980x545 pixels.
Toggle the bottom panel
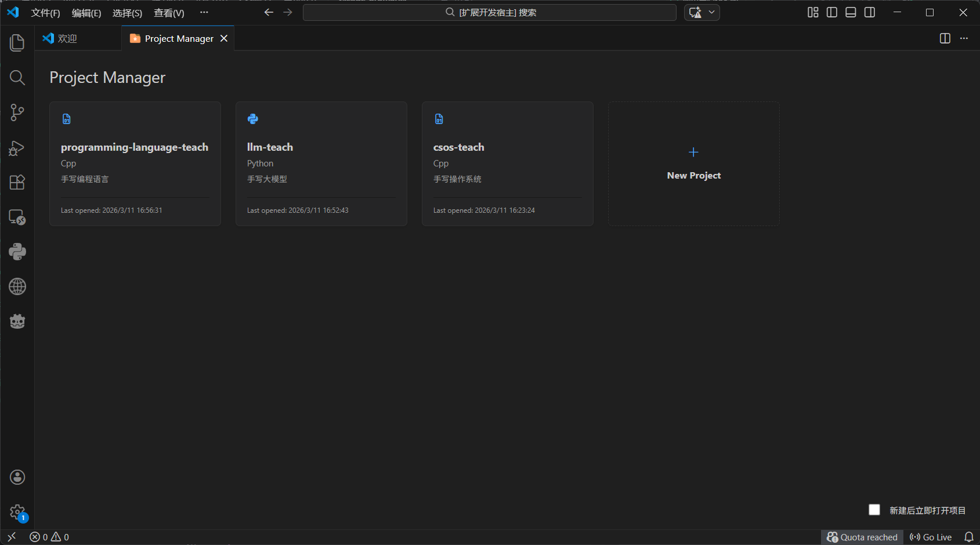pos(851,12)
